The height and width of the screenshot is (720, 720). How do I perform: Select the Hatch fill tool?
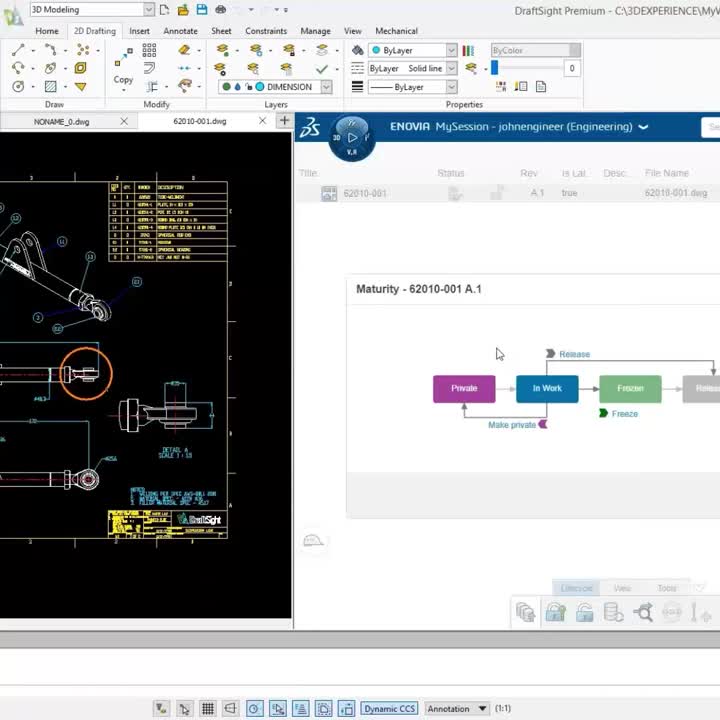[x=51, y=86]
